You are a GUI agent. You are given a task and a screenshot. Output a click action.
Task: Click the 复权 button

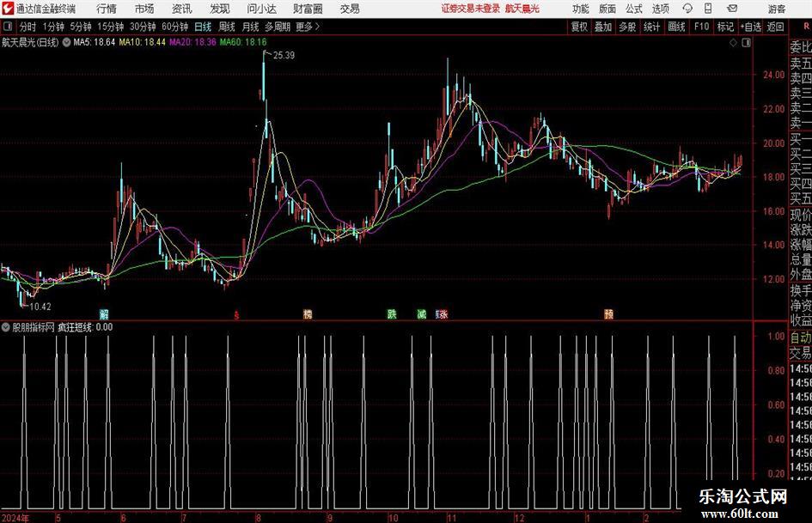579,27
